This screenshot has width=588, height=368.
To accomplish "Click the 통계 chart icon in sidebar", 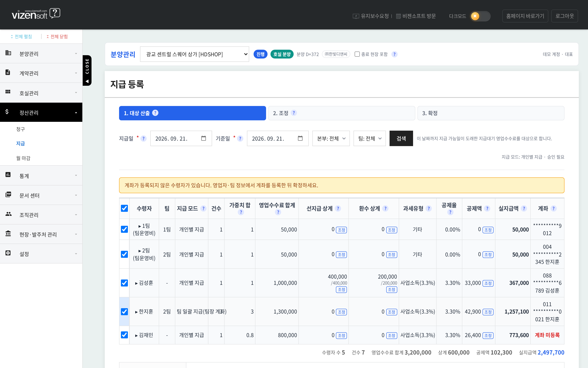I will pyautogui.click(x=8, y=174).
